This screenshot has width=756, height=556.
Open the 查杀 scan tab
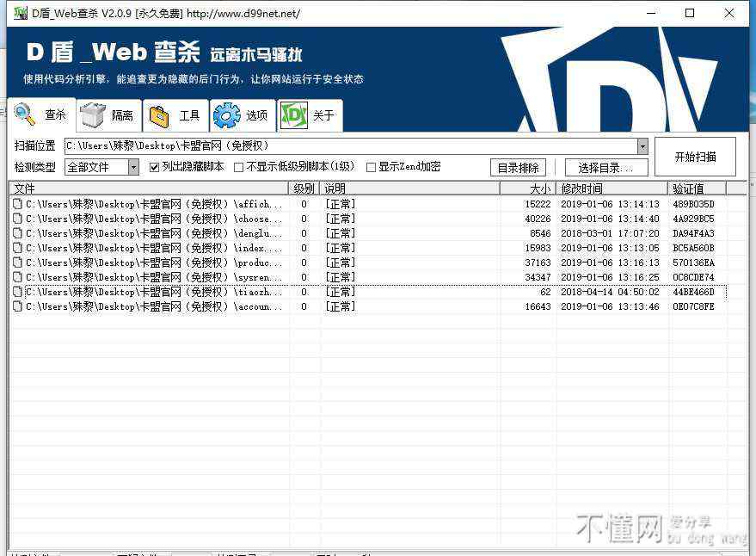[41, 114]
